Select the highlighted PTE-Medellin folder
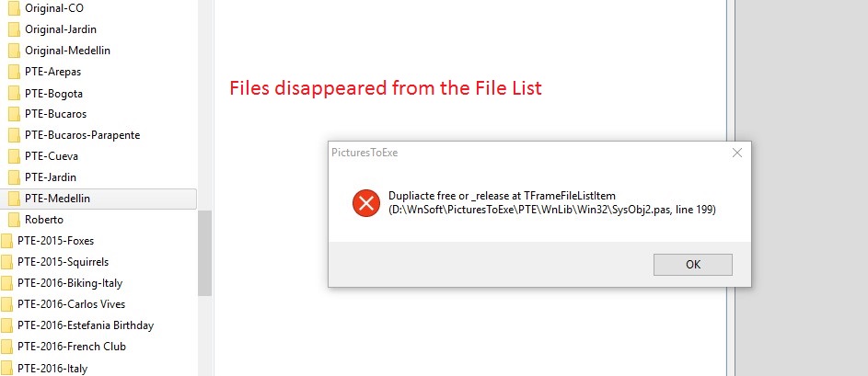Viewport: 868px width, 376px height. [98, 199]
